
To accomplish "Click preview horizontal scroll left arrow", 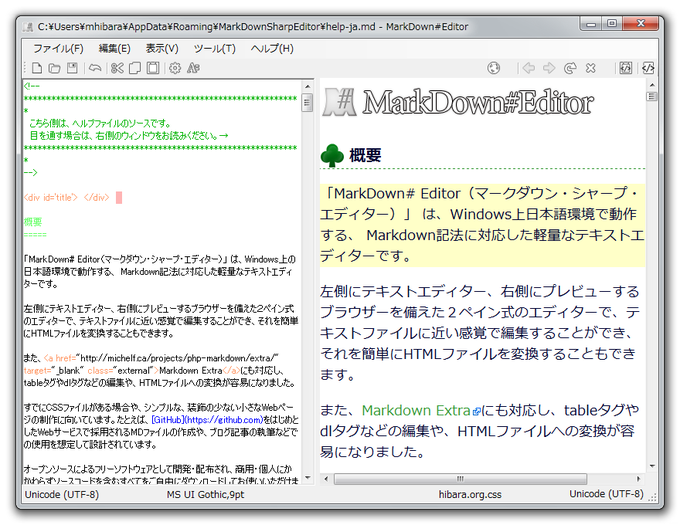I will [326, 479].
